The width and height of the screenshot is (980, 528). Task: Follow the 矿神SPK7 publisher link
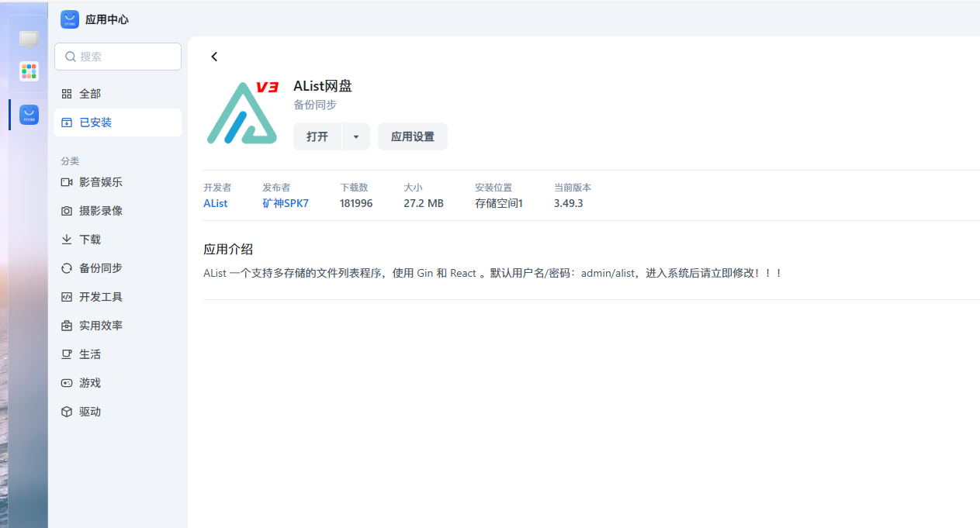point(286,203)
